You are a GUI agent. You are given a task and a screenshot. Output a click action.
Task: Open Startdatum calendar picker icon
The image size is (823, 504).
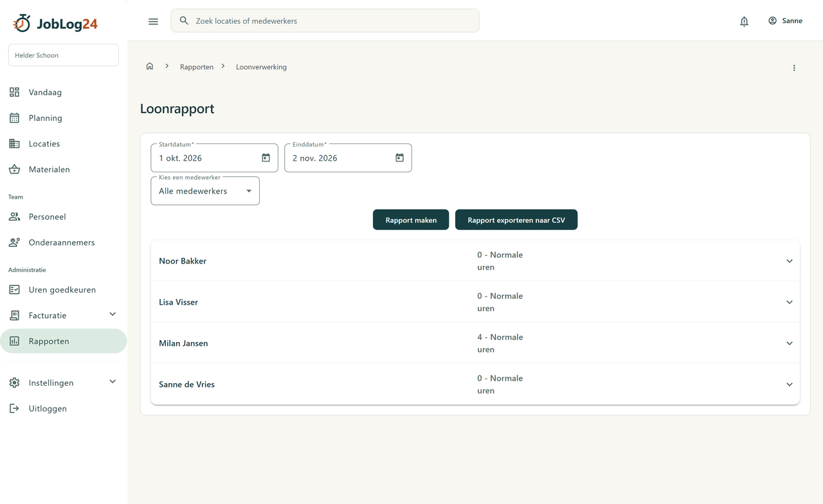pyautogui.click(x=266, y=157)
